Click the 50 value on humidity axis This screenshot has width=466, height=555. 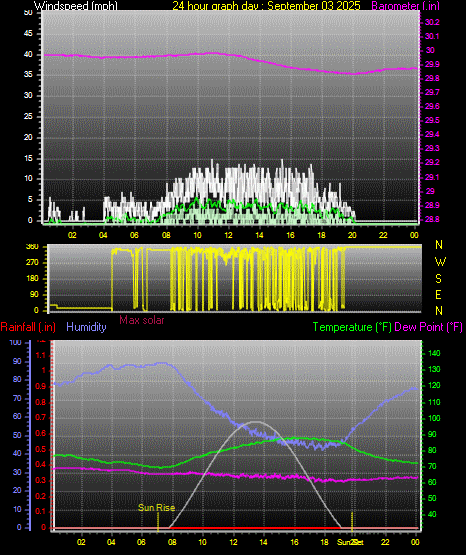(17, 435)
